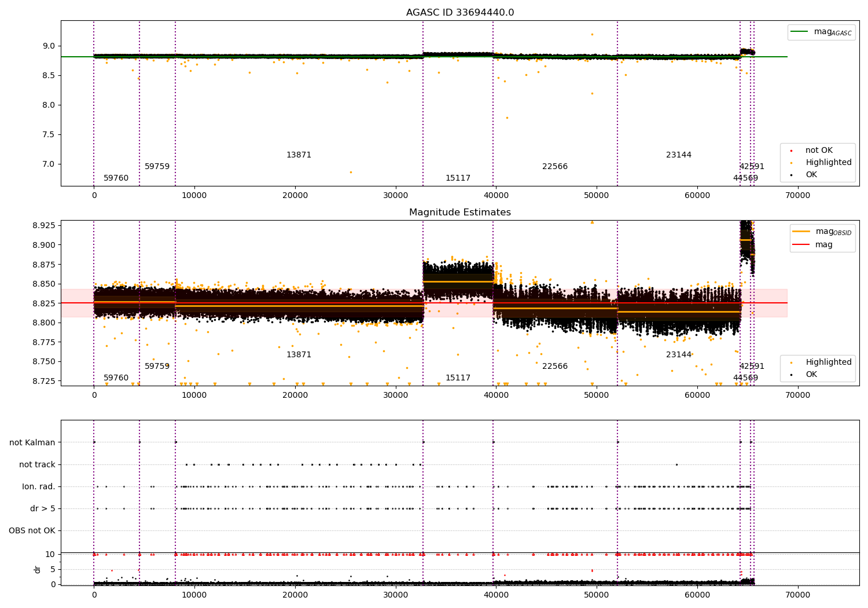Click the "8.5" y-tick on top plot

click(x=49, y=76)
